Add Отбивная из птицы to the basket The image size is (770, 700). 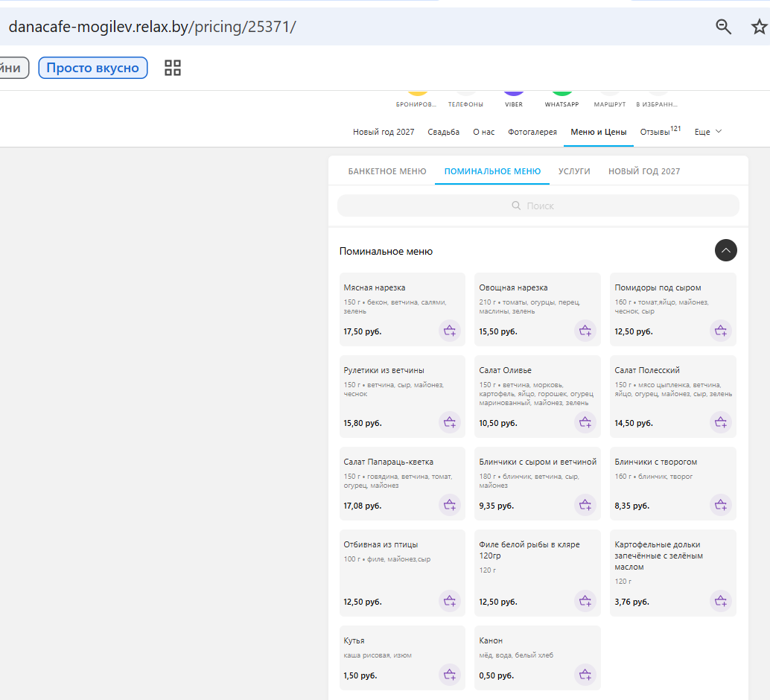pyautogui.click(x=450, y=601)
